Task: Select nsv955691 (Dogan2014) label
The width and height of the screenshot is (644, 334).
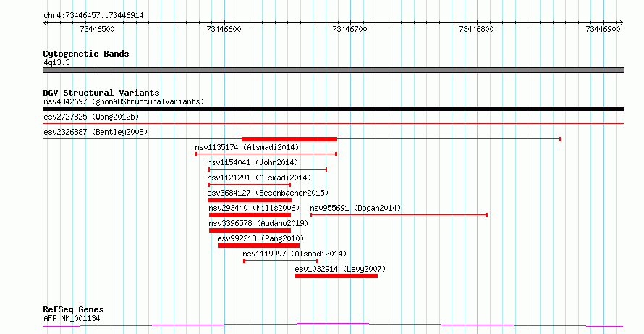Action: point(355,208)
